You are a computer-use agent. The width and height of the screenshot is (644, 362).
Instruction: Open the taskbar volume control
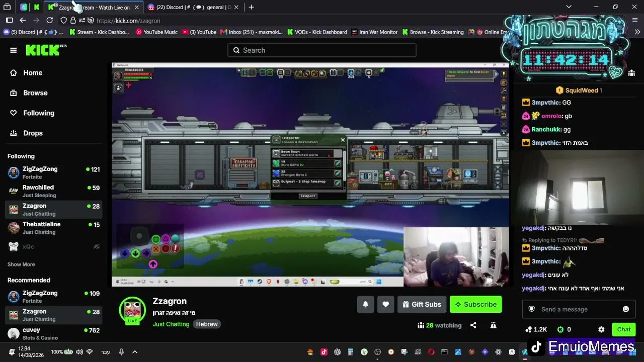(79, 352)
